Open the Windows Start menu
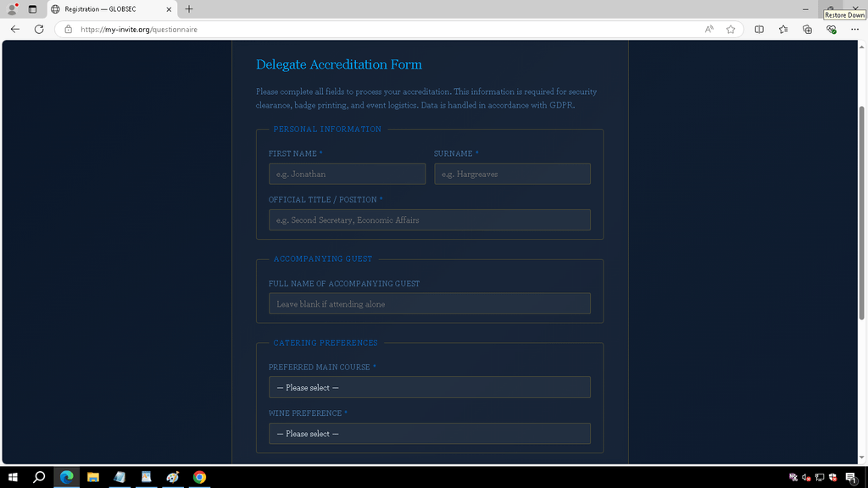Screen dimensions: 868x488 pyautogui.click(x=13, y=477)
